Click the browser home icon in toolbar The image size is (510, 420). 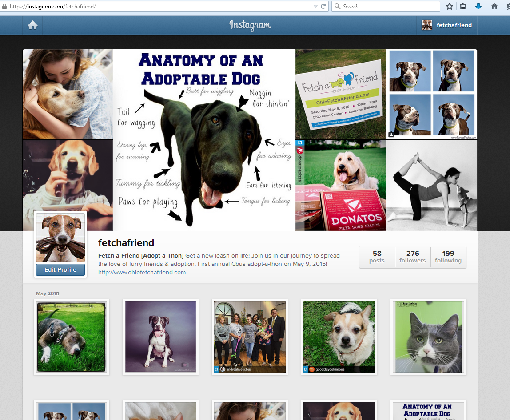494,6
